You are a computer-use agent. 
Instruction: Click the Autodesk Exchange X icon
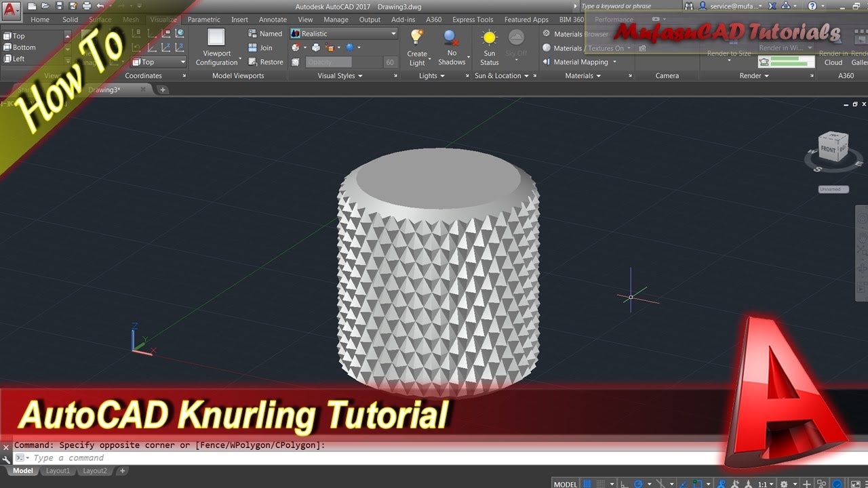(x=772, y=6)
